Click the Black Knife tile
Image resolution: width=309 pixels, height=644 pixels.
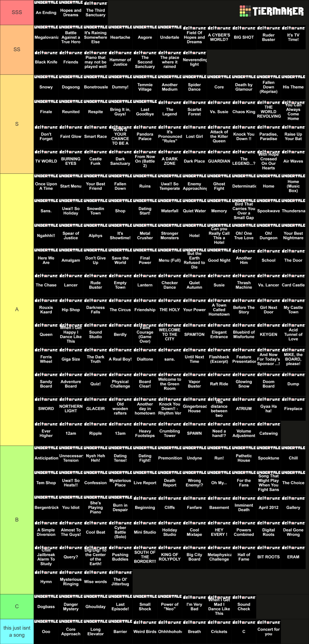click(x=46, y=62)
